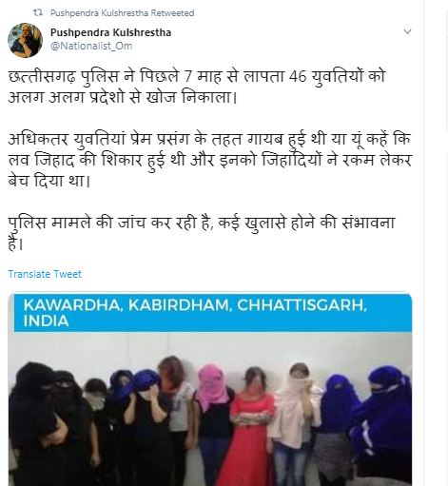Open Pushpendra Kulshrestha's profile avatar
The width and height of the screenshot is (448, 486).
pyautogui.click(x=25, y=40)
